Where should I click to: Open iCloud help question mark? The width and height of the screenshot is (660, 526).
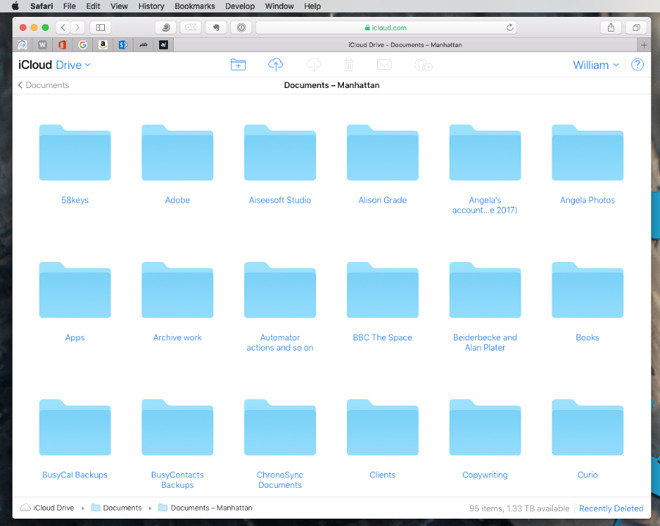click(x=637, y=64)
